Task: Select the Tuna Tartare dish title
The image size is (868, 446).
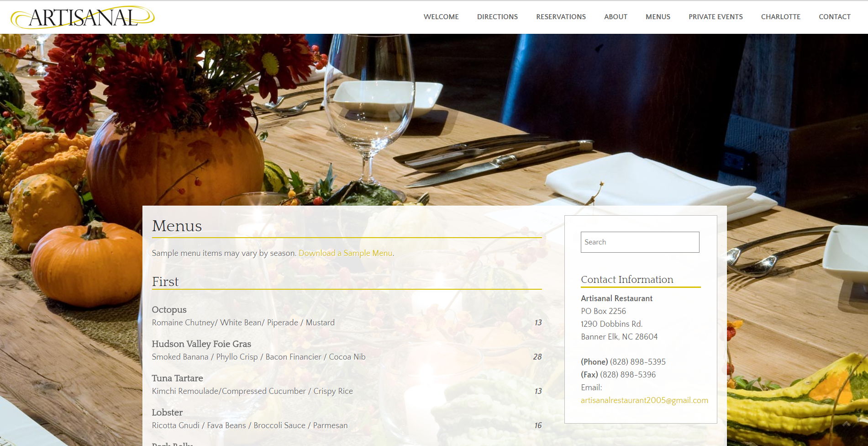Action: click(177, 378)
